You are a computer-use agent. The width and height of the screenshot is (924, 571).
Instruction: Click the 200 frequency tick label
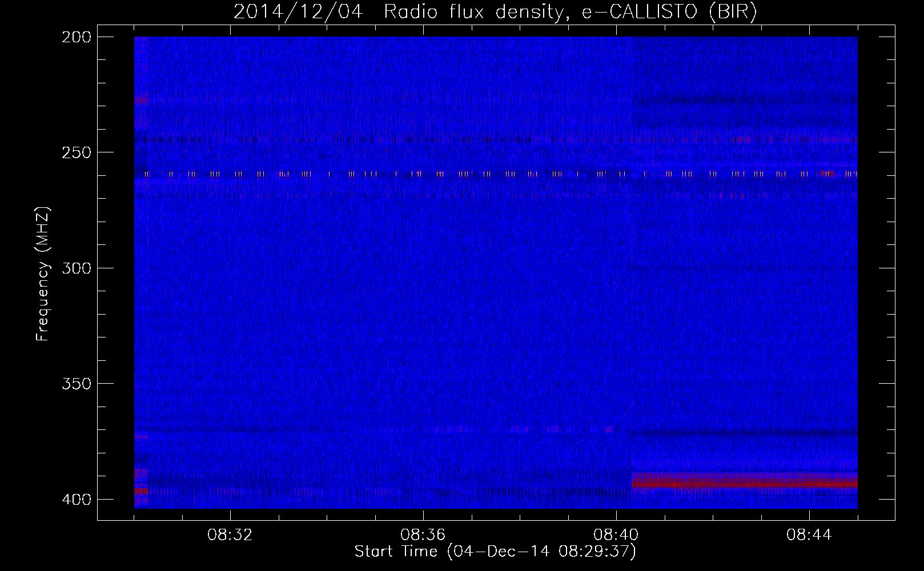click(76, 37)
